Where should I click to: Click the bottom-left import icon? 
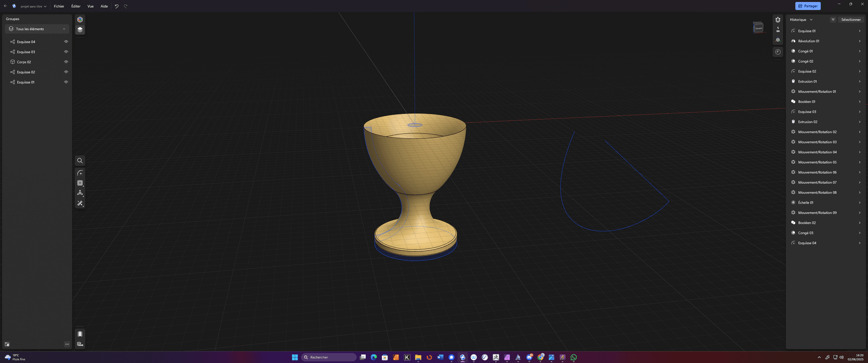[7, 344]
